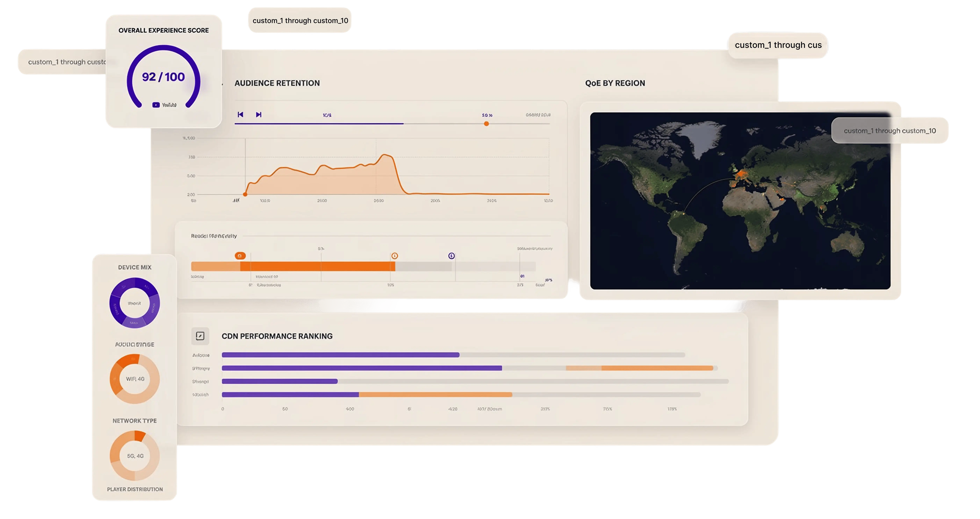Click the 'PLAYER DISTRIBUTION' label
The image size is (980, 519).
click(135, 489)
